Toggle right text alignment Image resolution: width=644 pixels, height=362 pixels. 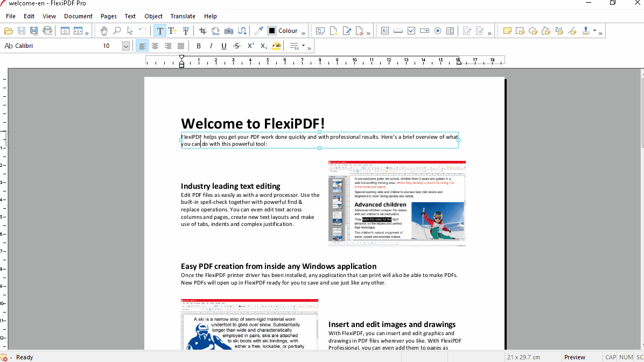pyautogui.click(x=168, y=46)
